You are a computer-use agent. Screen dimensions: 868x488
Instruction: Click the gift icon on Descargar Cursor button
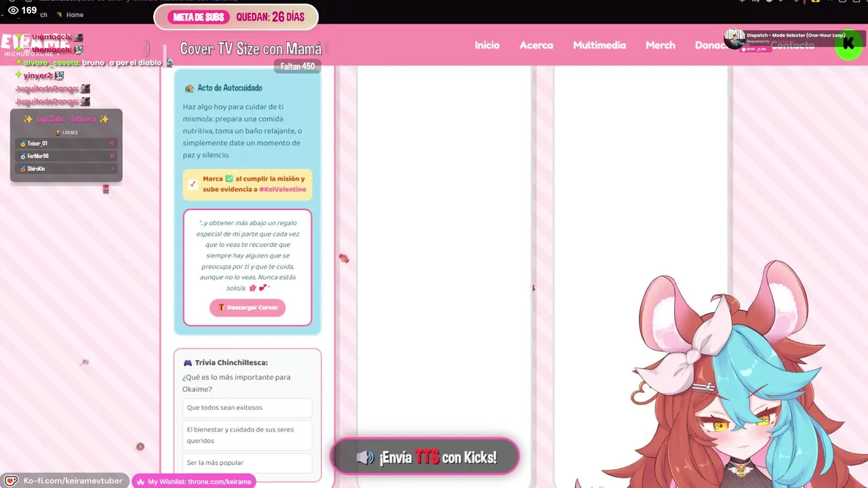[221, 308]
